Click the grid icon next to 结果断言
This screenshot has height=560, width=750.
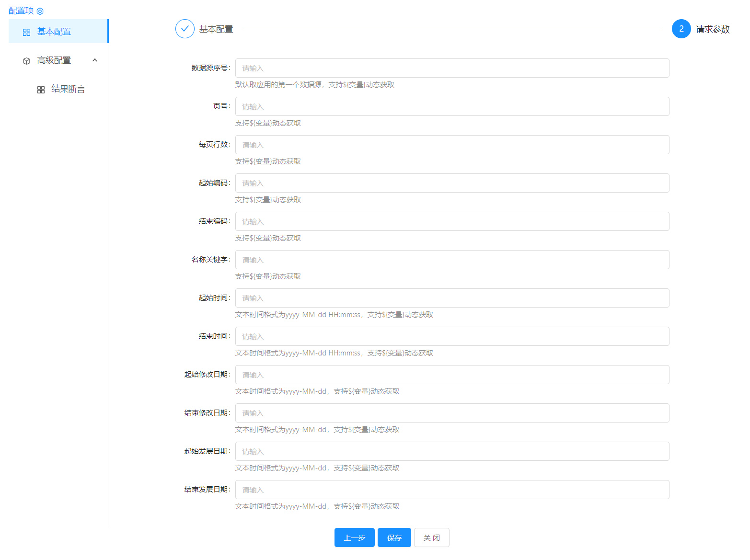point(41,90)
